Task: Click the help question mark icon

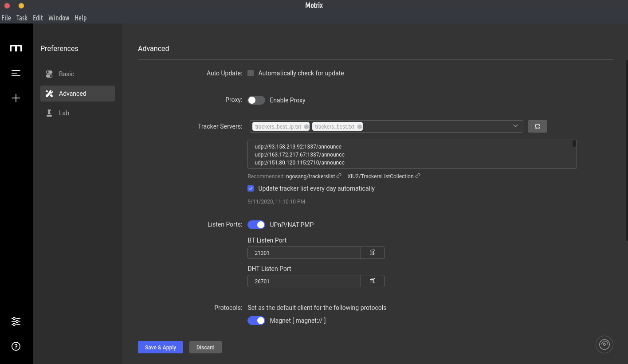Action: (x=16, y=346)
